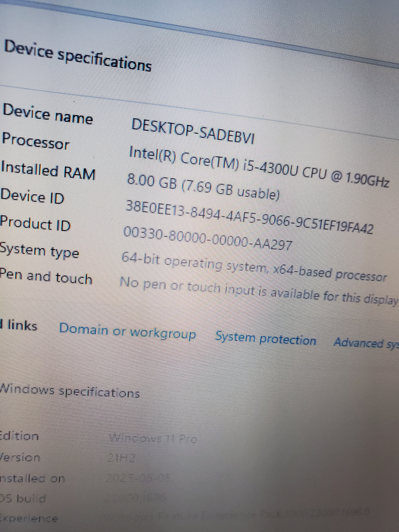Click the Intel Core i5-4300U processor value
Viewport: 399px width, 532px height.
(259, 166)
